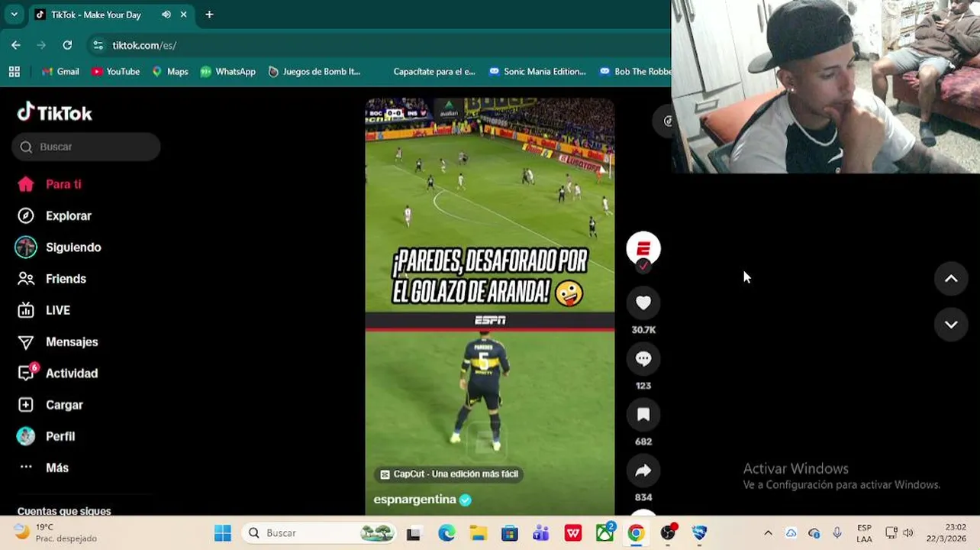Launch Microsoft Edge from taskbar

point(446,533)
